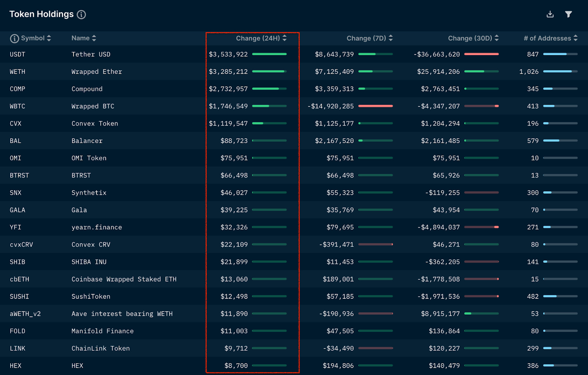Click the ChainLink Token name
The height and width of the screenshot is (375, 588).
tap(101, 348)
